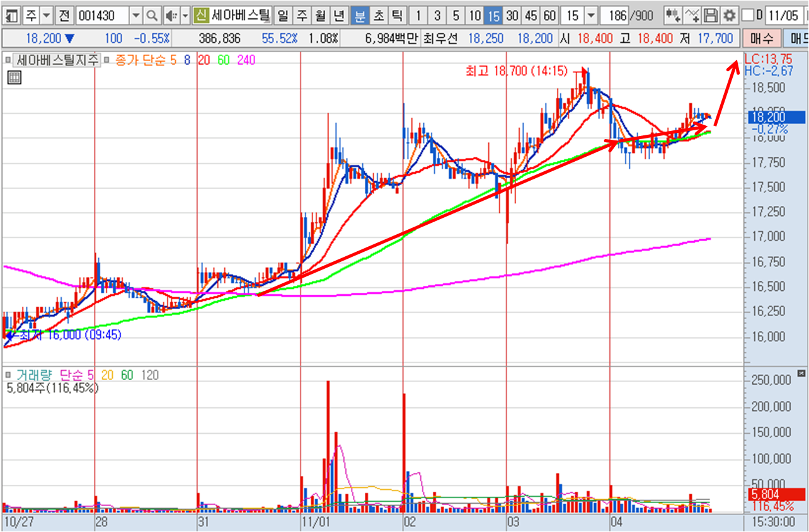Image resolution: width=809 pixels, height=532 pixels.
Task: Click the stock code 001430 input field
Action: [x=103, y=14]
